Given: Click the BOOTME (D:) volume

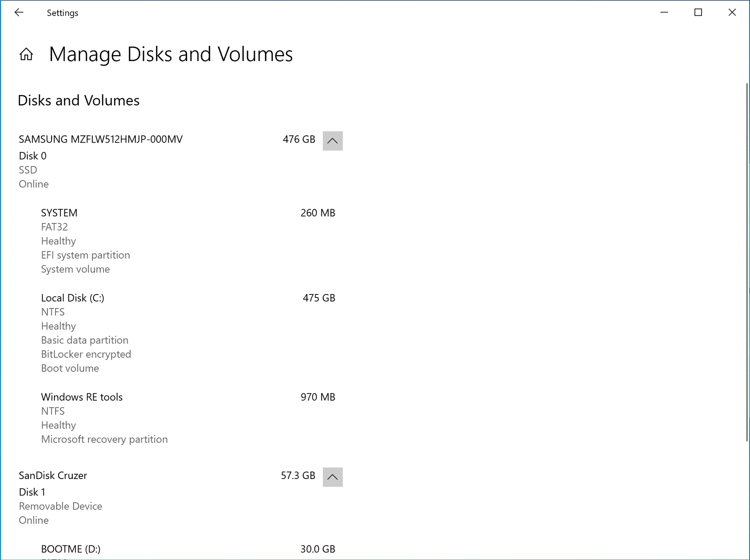Looking at the screenshot, I should [70, 549].
